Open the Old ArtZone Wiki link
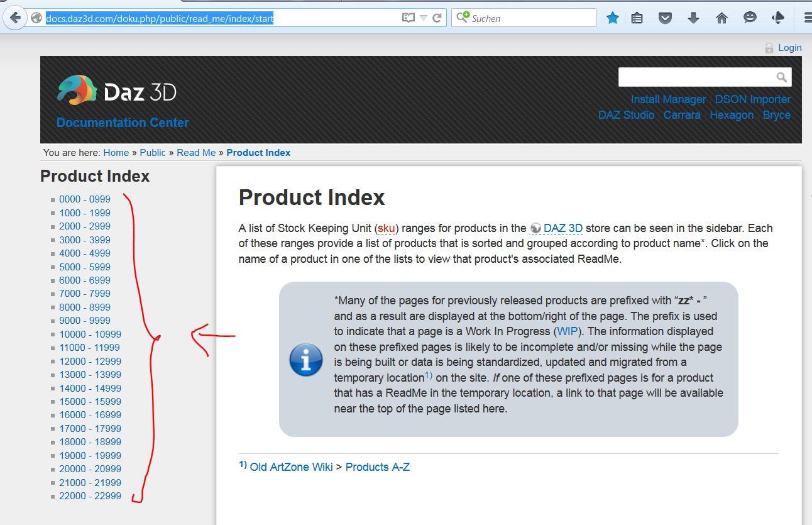 [x=292, y=467]
